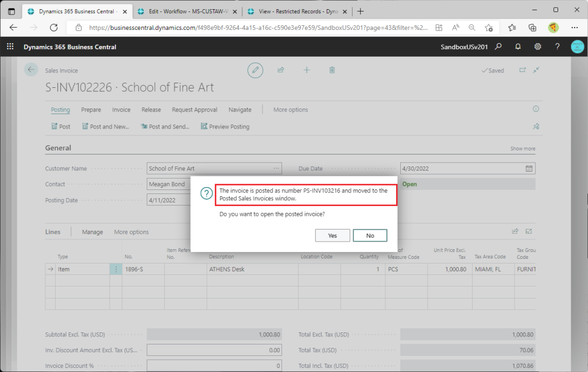Click the share icon beside edit pencil
Viewport: 588px width, 372px height.
280,70
